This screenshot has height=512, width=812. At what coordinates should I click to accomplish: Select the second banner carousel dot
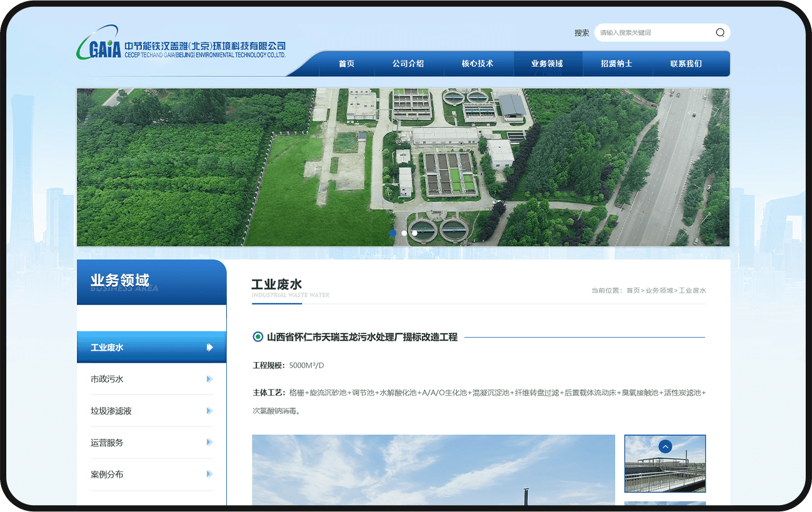(404, 233)
